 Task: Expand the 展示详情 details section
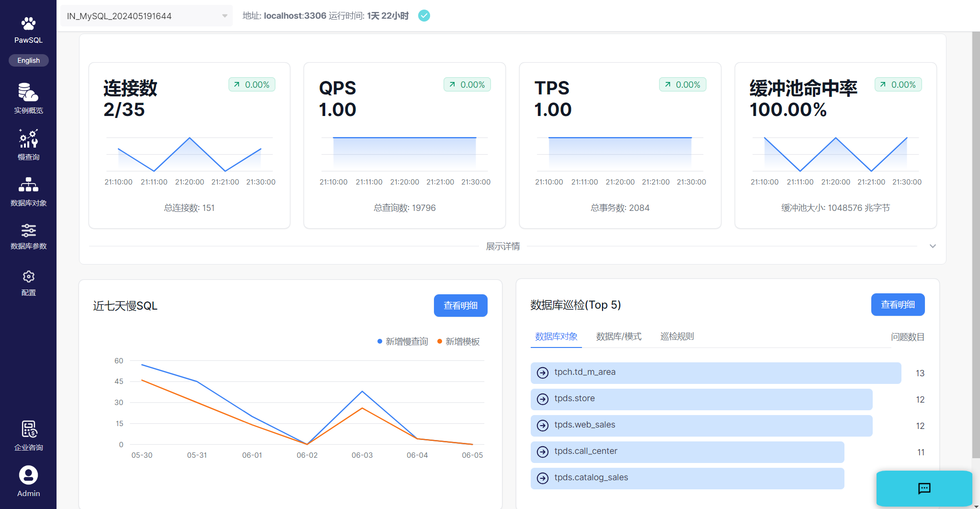[x=502, y=246]
